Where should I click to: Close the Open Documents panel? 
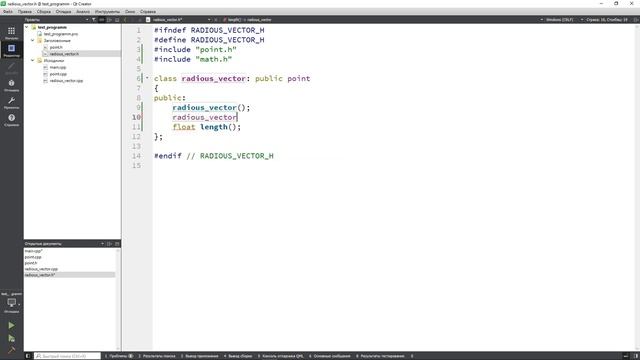117,244
